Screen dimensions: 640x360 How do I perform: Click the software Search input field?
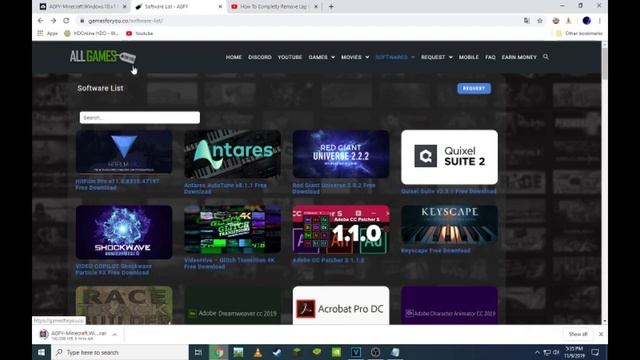140,118
